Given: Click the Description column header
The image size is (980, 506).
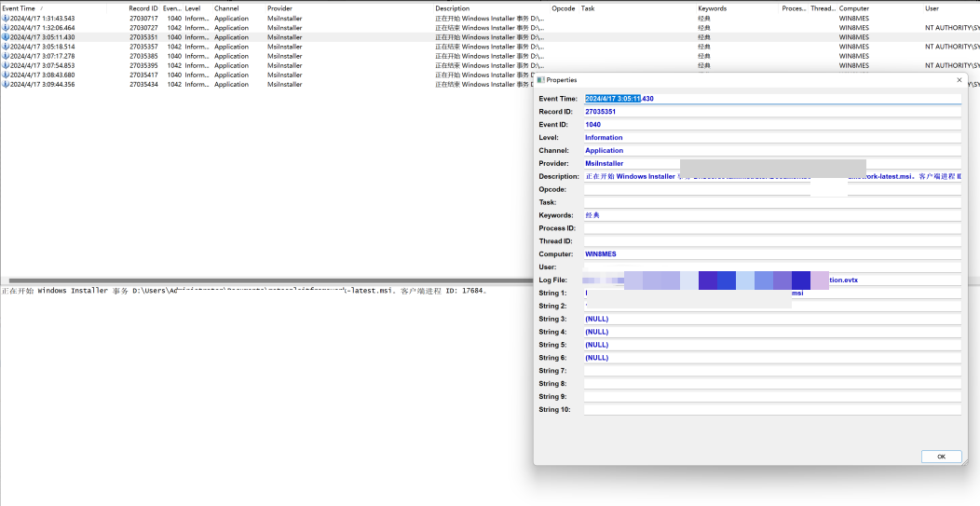Looking at the screenshot, I should point(452,8).
